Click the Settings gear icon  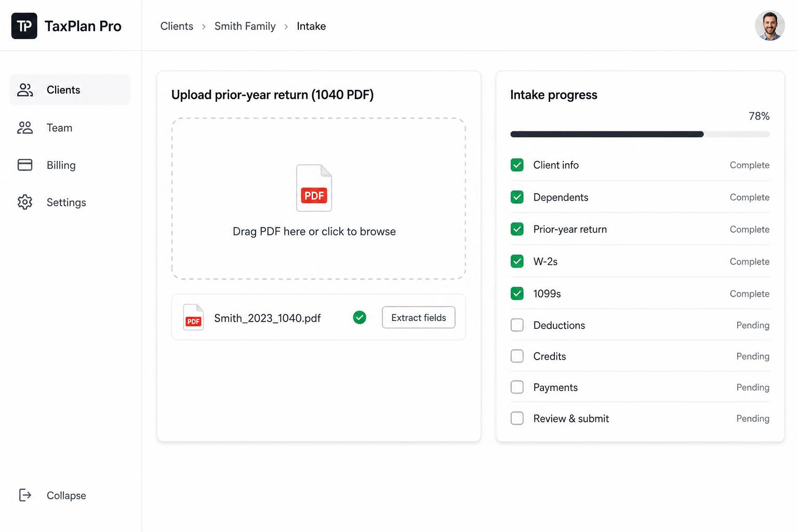pos(25,202)
